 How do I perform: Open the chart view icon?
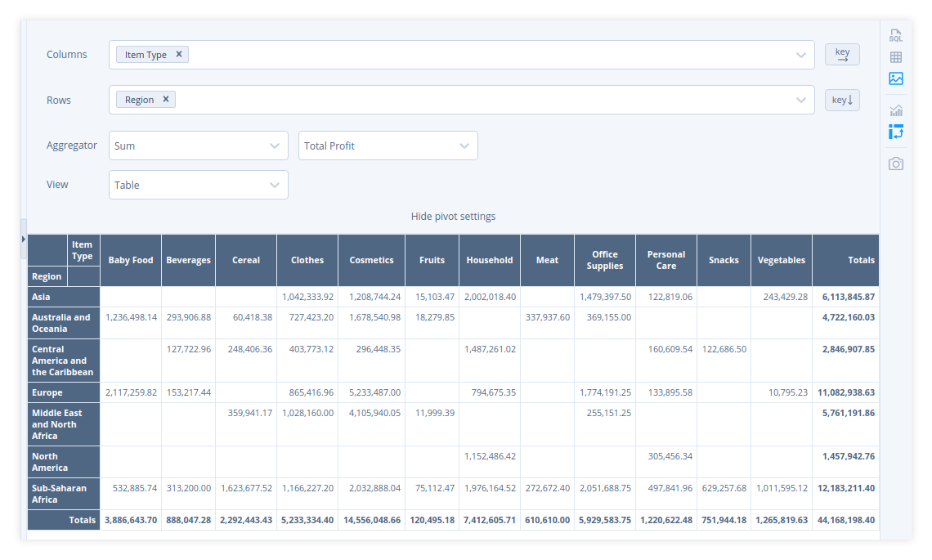click(x=896, y=110)
